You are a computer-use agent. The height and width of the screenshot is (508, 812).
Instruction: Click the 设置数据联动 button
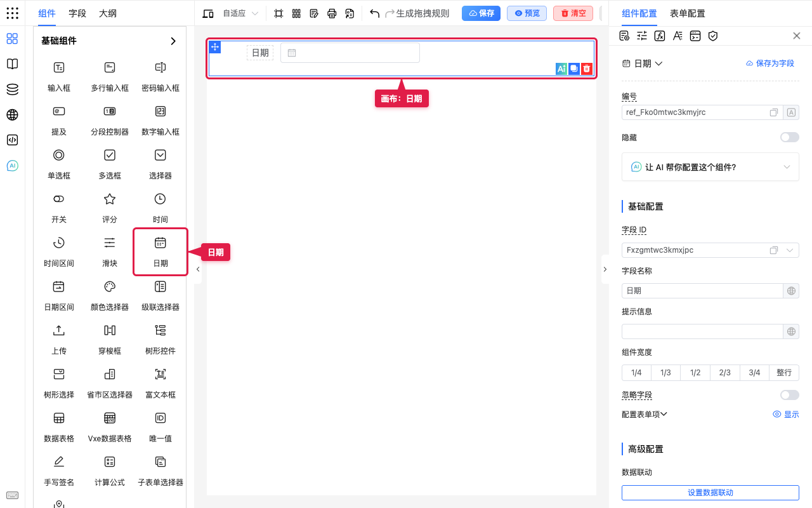pyautogui.click(x=710, y=493)
